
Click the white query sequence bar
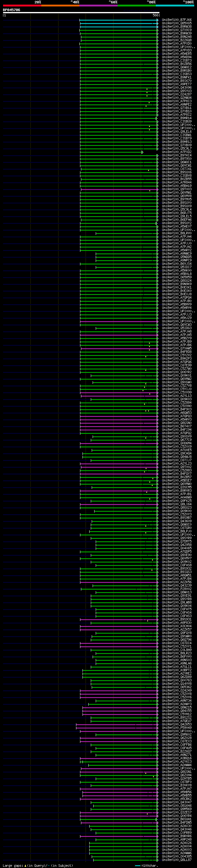pyautogui.click(x=81, y=12)
